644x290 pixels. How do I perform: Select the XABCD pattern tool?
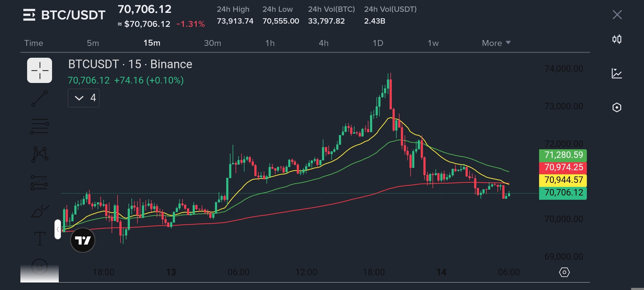click(x=40, y=154)
